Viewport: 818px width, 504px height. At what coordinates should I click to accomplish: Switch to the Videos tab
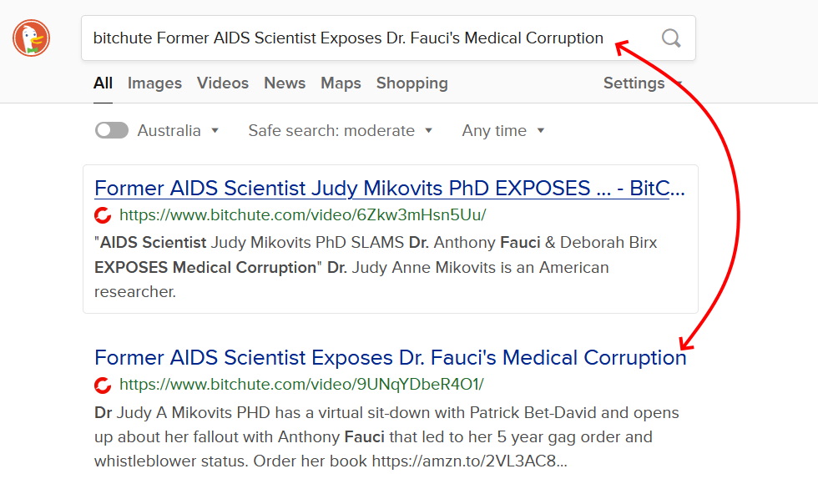pyautogui.click(x=223, y=83)
